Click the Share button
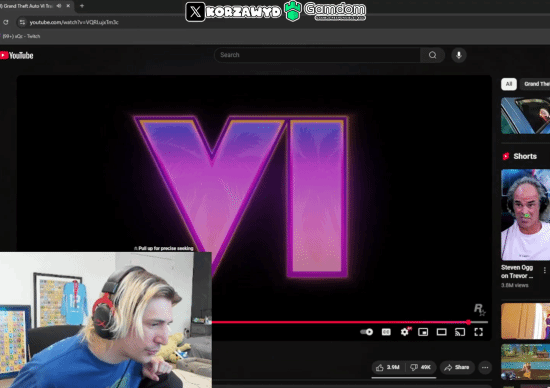Image resolution: width=550 pixels, height=388 pixels. pyautogui.click(x=457, y=367)
